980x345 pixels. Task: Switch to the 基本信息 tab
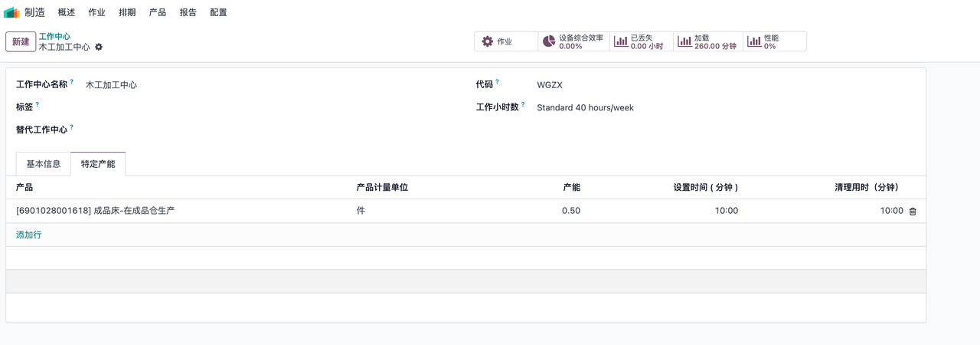point(44,164)
